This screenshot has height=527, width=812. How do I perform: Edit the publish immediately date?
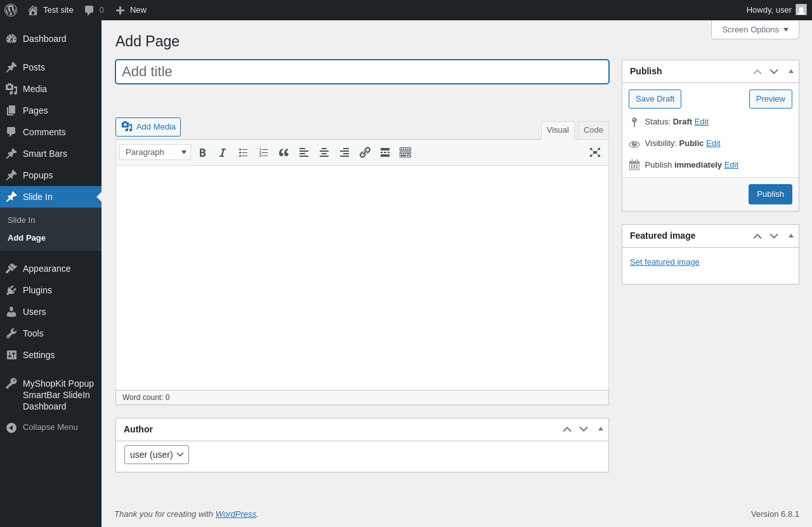731,165
